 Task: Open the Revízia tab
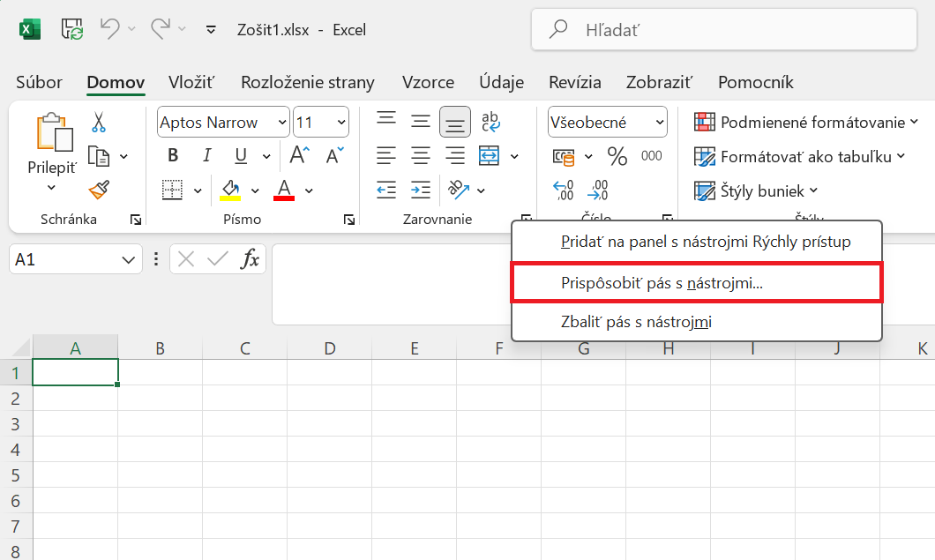pyautogui.click(x=575, y=82)
